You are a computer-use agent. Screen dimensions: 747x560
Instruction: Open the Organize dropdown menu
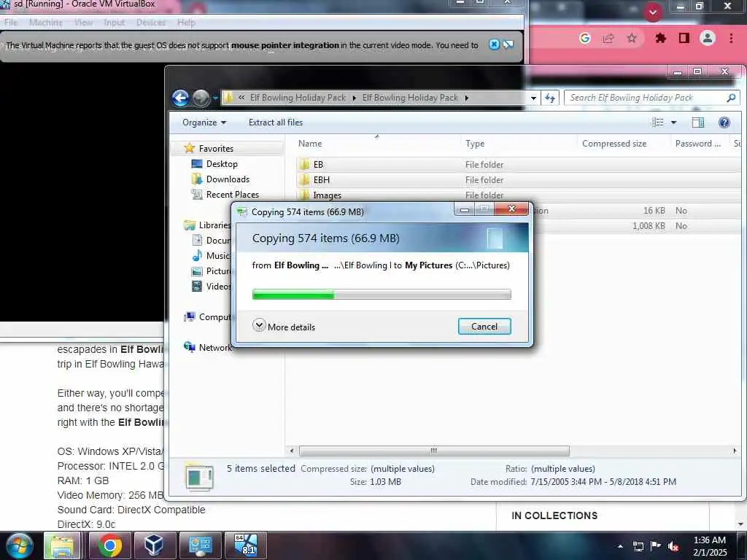[x=204, y=122]
